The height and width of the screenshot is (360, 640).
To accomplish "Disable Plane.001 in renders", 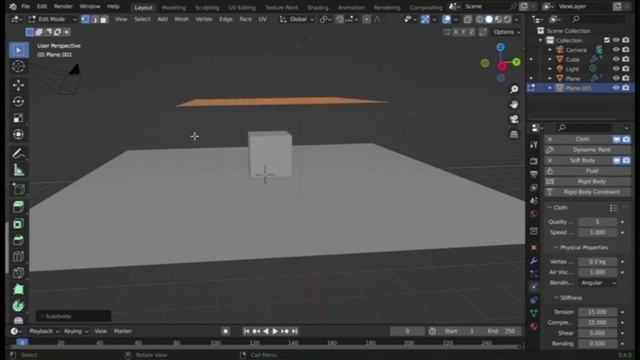I will coord(626,88).
